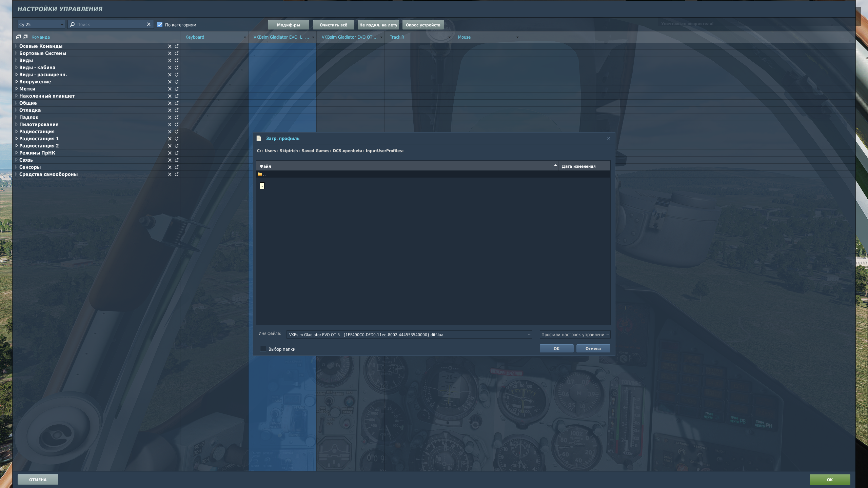This screenshot has height=488, width=868.
Task: Open Профили настроек управления file type dropdown
Action: point(575,334)
